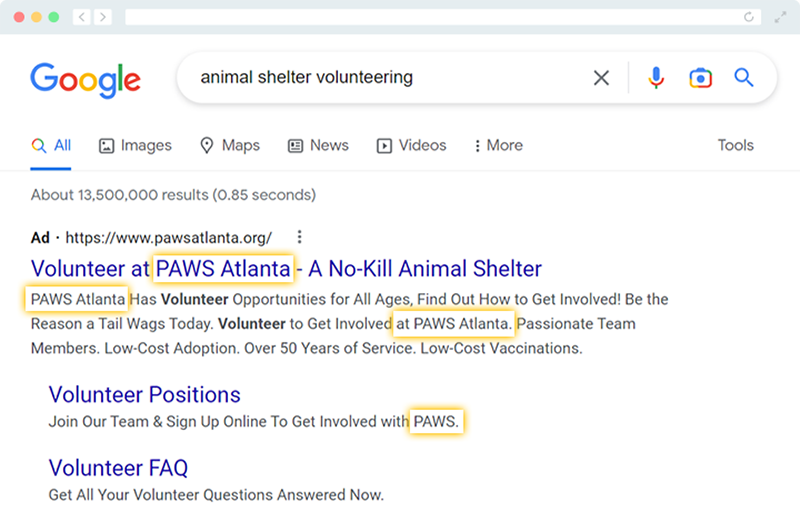Image resolution: width=800 pixels, height=522 pixels.
Task: Click the fullscreen expand arrows icon
Action: point(780,17)
